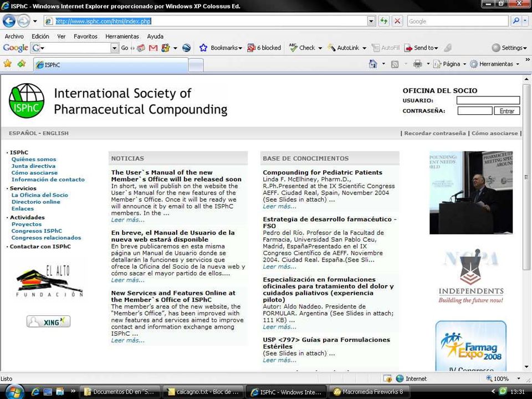
Task: Open the Congresos ISPhC link
Action: coord(37,231)
